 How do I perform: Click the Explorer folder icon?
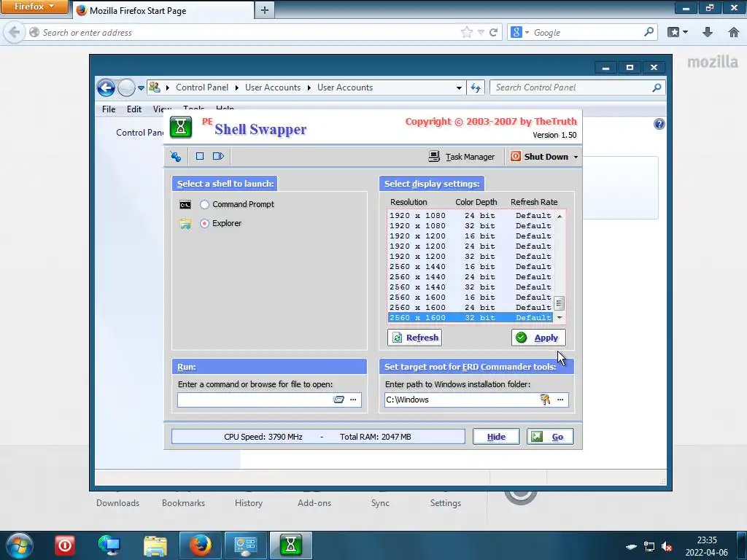[x=185, y=224]
